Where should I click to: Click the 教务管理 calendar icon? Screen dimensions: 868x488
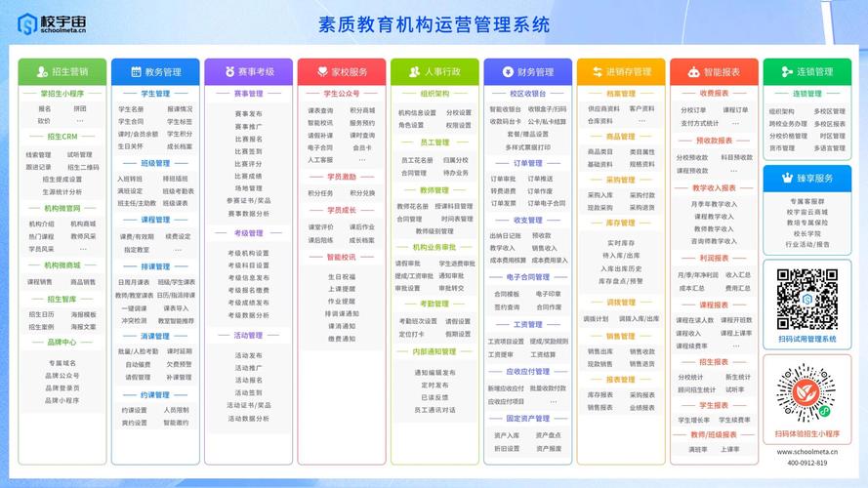click(136, 72)
